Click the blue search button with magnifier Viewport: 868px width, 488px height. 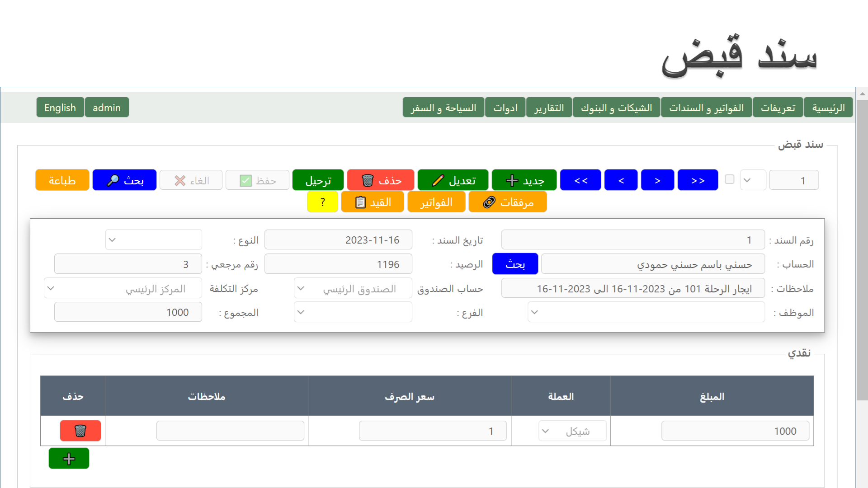124,180
